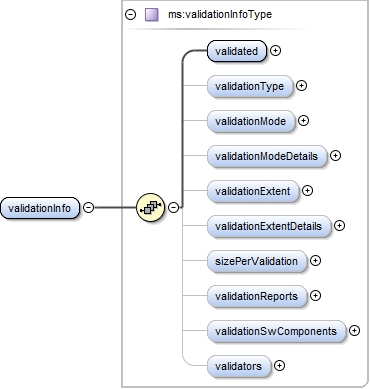Screen dimensions: 370x389
Task: Collapse the sequence compositor children
Action: (x=173, y=208)
